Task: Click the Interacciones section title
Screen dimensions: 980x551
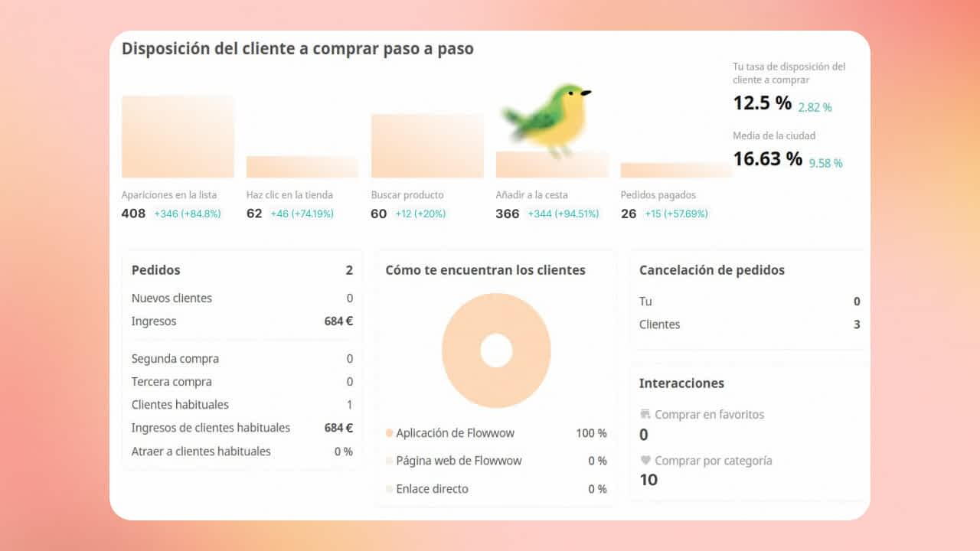Action: [681, 383]
